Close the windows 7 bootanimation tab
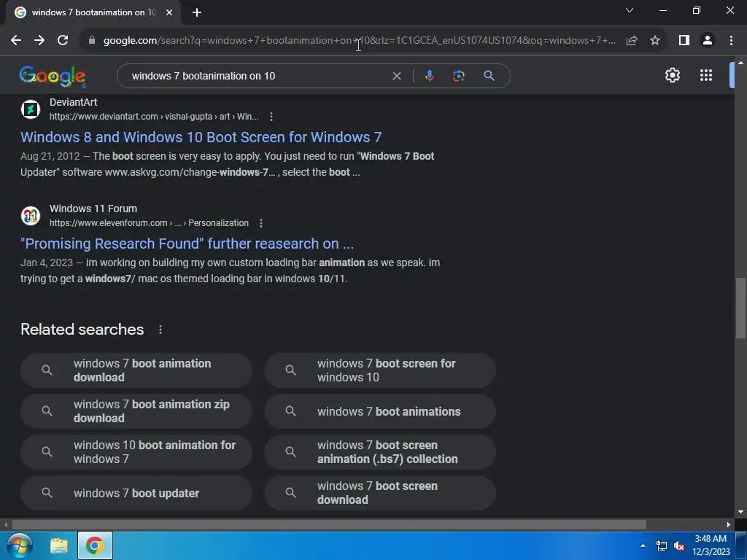Image resolution: width=747 pixels, height=560 pixels. tap(169, 13)
